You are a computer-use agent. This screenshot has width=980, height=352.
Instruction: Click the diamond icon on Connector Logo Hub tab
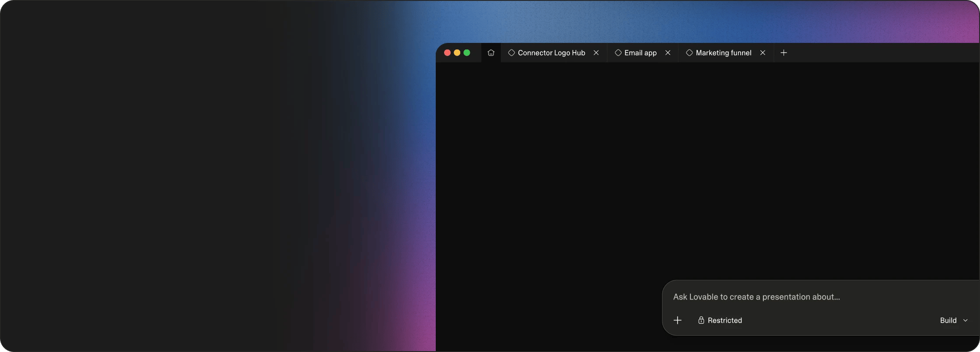(x=511, y=53)
